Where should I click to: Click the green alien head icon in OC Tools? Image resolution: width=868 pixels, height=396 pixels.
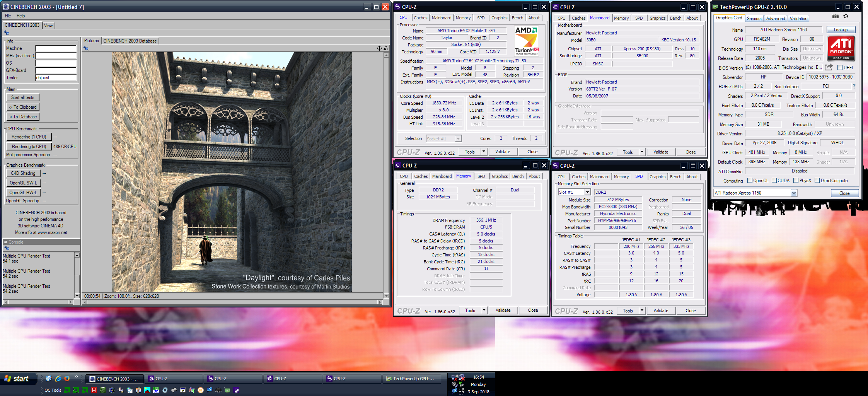102,390
